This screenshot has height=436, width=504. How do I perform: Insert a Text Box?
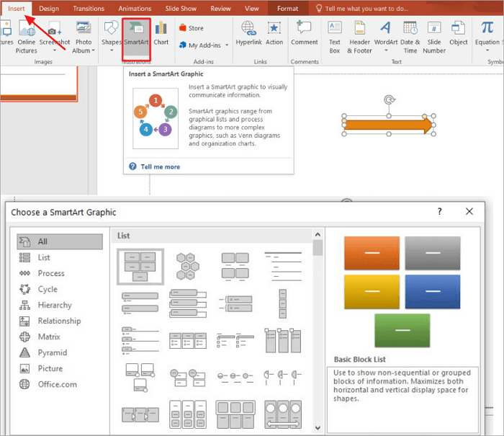pos(335,29)
